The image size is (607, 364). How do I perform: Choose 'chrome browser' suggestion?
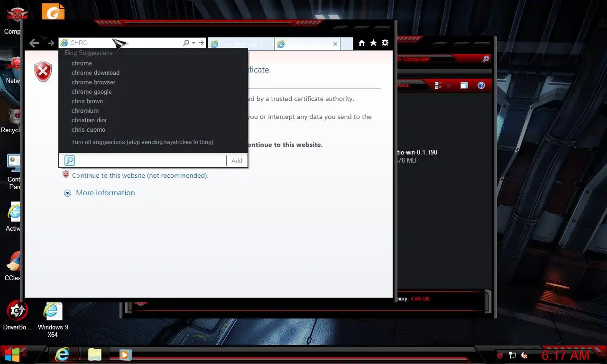pos(93,82)
